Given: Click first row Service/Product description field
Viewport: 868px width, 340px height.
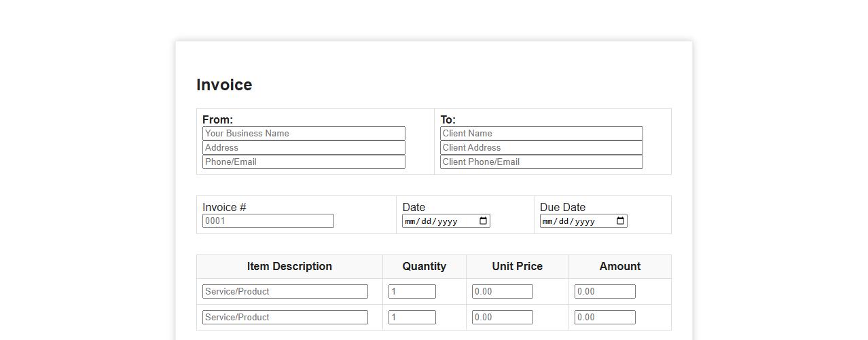Looking at the screenshot, I should pyautogui.click(x=285, y=291).
